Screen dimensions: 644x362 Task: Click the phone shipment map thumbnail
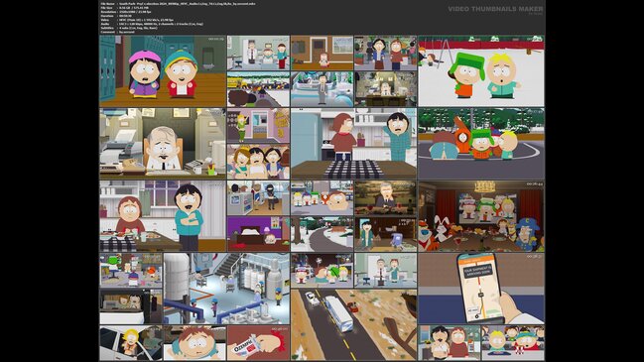pos(481,289)
